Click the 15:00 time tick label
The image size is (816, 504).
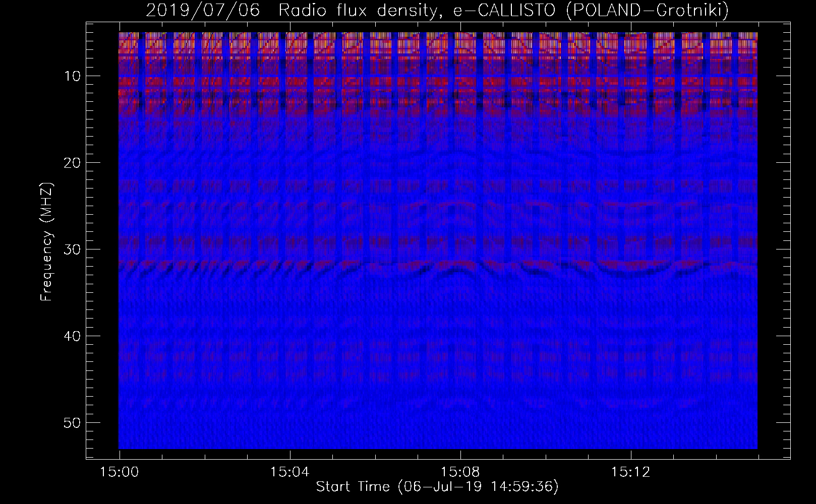pos(120,472)
